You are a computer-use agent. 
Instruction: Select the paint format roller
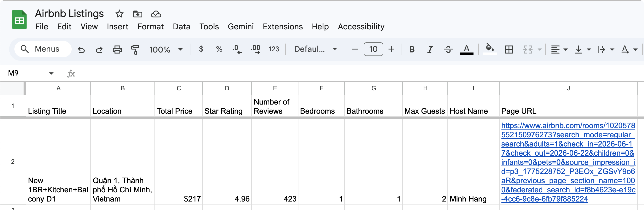click(135, 50)
